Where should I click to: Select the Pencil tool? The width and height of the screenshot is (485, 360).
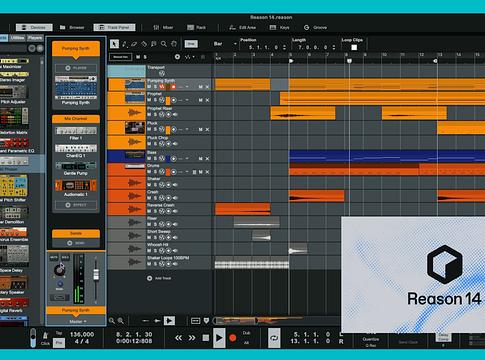click(125, 44)
